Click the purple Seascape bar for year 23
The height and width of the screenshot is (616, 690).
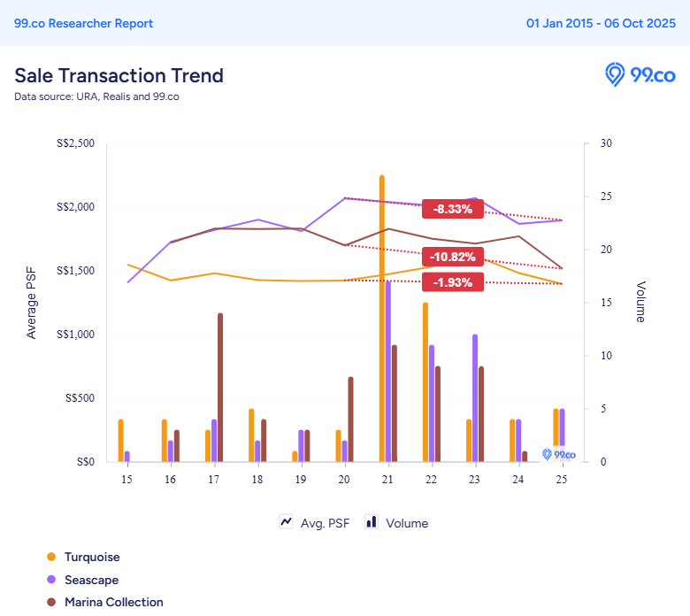(475, 397)
